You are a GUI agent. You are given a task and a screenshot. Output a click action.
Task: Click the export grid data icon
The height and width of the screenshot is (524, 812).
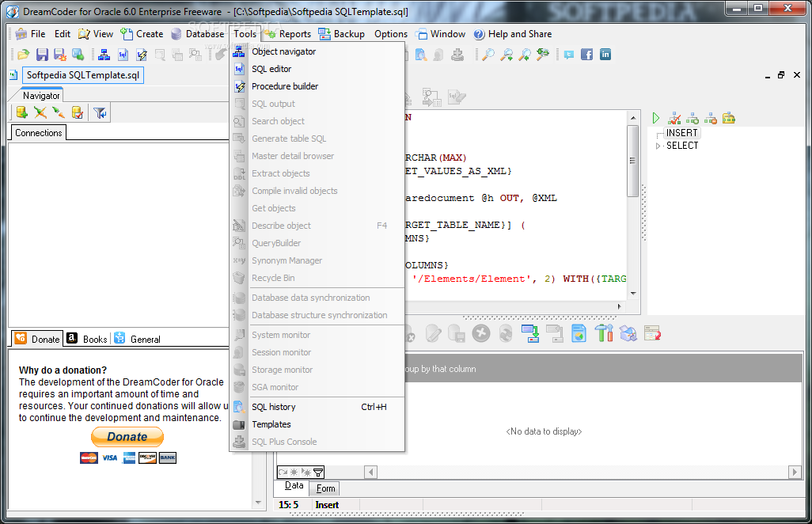coord(530,334)
